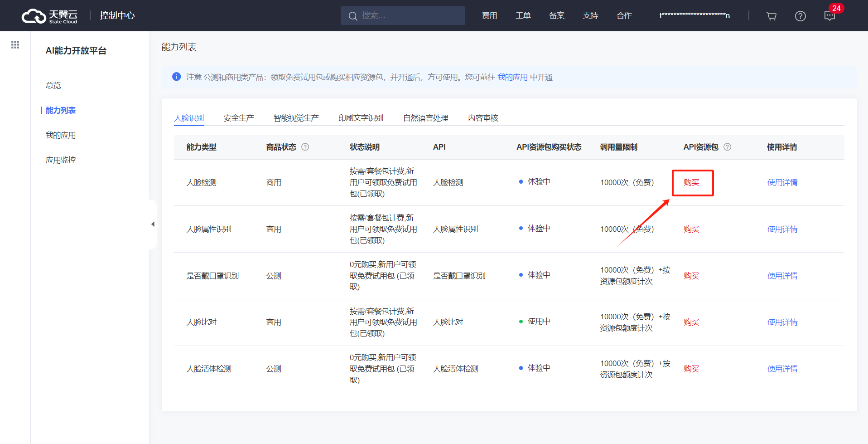Click the 体验中 status of 人脸检测

(535, 181)
